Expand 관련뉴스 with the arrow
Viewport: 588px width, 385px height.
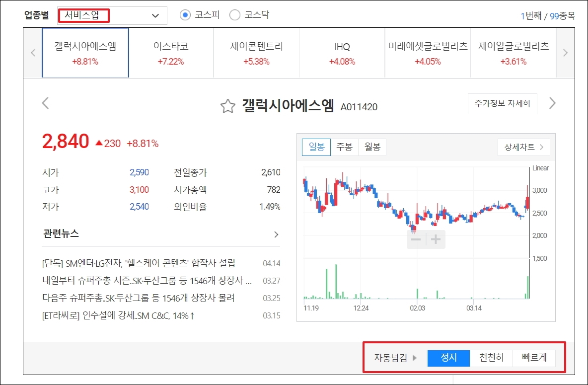click(277, 234)
